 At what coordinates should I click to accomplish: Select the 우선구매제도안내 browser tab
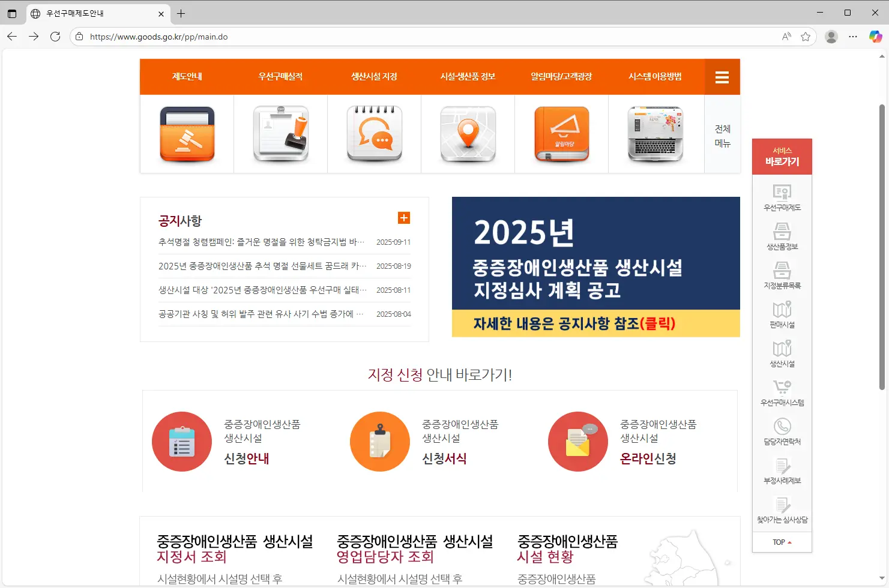(97, 13)
